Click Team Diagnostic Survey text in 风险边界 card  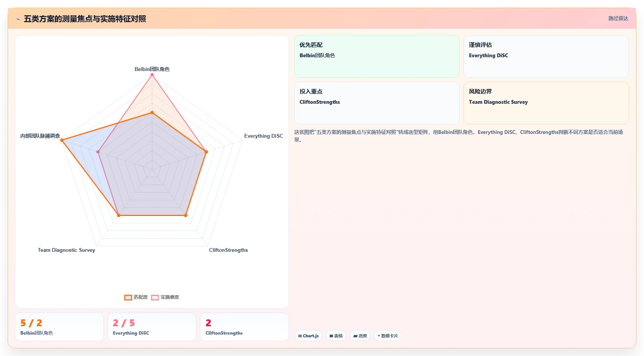498,102
